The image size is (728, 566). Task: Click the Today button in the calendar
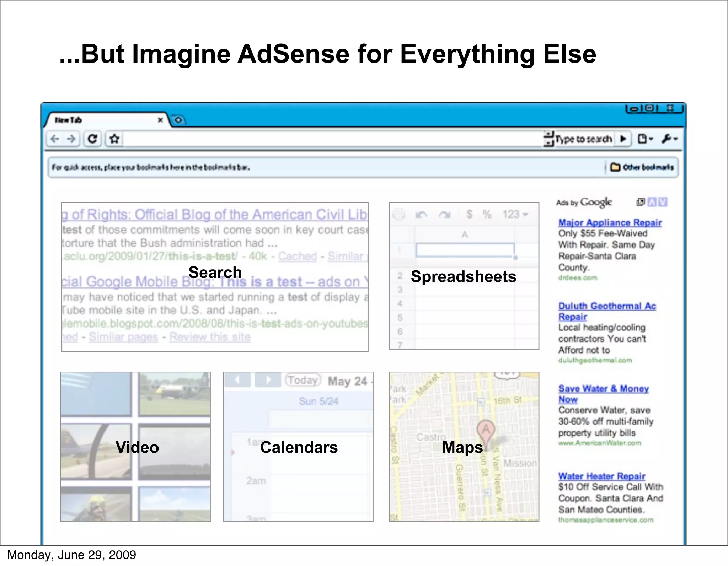(303, 380)
